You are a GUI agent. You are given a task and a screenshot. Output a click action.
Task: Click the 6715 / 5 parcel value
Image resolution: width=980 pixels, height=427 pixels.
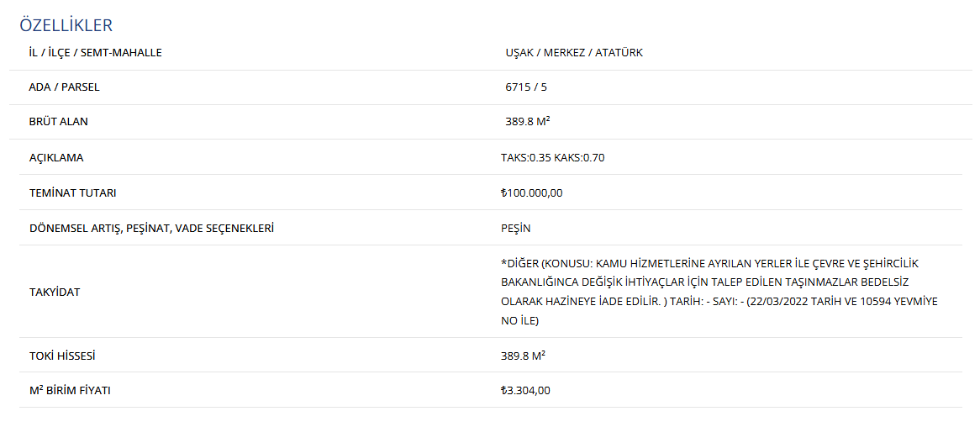[525, 87]
